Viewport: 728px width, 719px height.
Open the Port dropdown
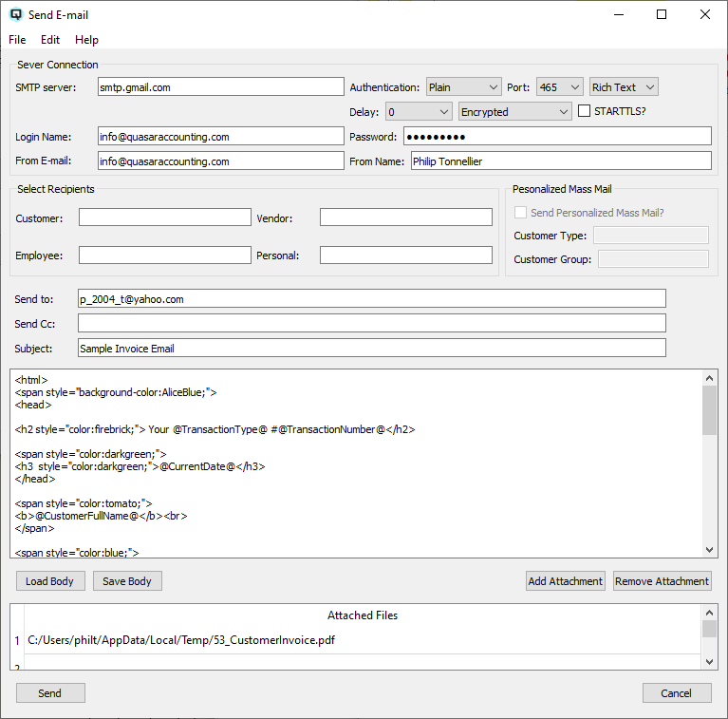coord(559,86)
